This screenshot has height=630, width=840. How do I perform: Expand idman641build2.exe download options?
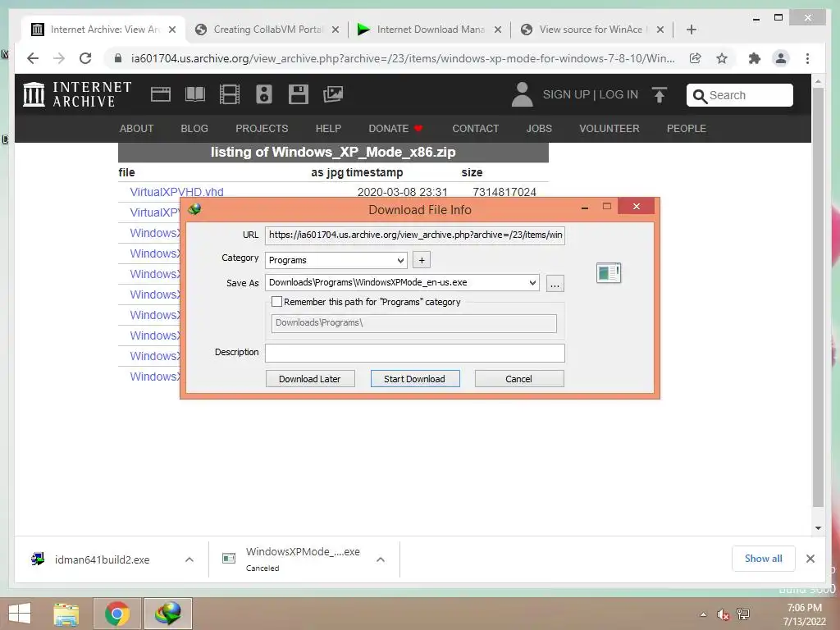[189, 559]
